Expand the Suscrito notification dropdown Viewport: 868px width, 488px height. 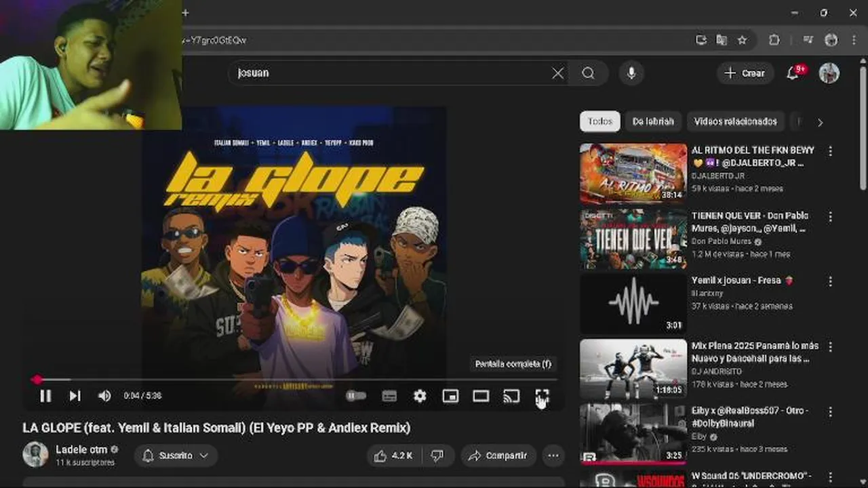click(x=176, y=456)
